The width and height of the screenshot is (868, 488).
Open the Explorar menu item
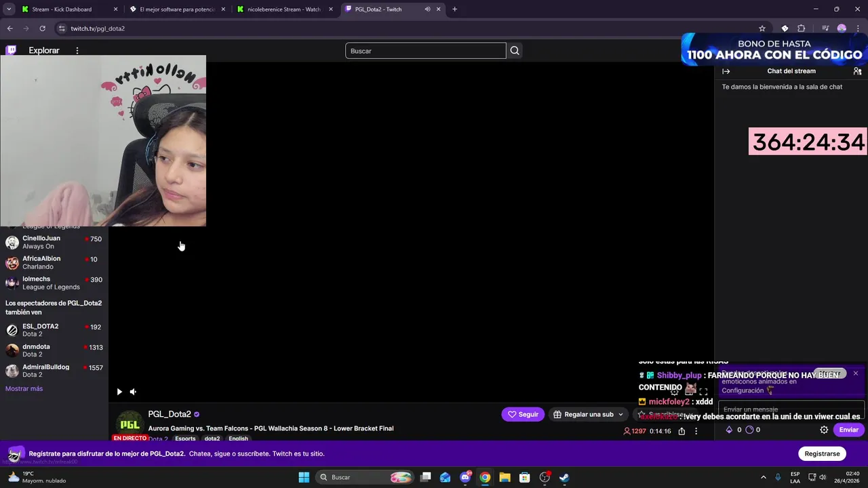44,51
